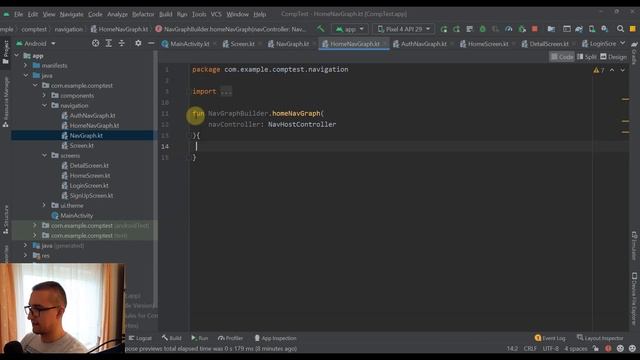Open Device File Explorer side panel
Image resolution: width=640 pixels, height=360 pixels.
point(634,299)
